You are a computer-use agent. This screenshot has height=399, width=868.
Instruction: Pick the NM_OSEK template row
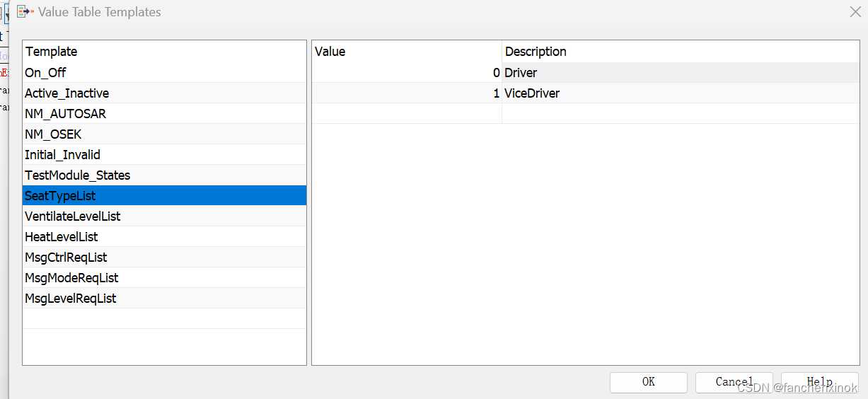point(165,134)
